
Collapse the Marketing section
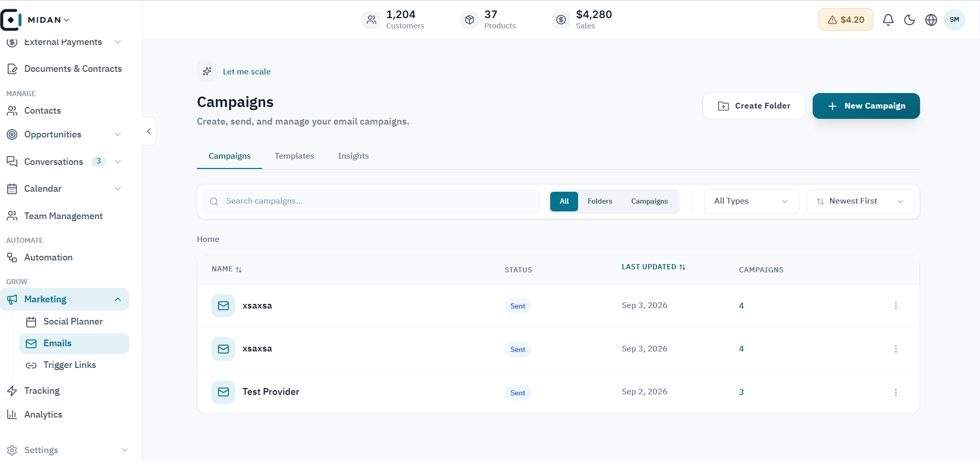[x=118, y=299]
